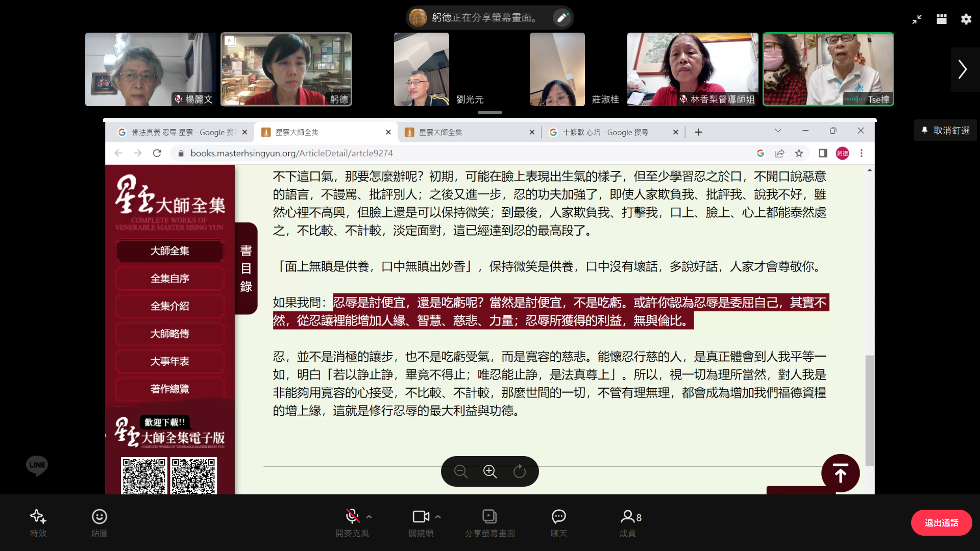Click the exit fullscreen arrows icon

[917, 19]
